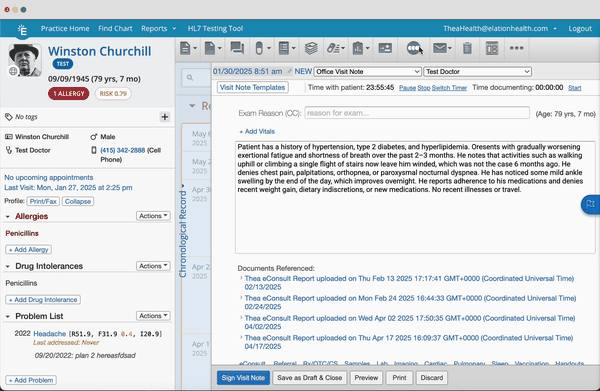The image size is (600, 391).
Task: Click the search magnifier in Chronological Record
Action: [x=190, y=78]
